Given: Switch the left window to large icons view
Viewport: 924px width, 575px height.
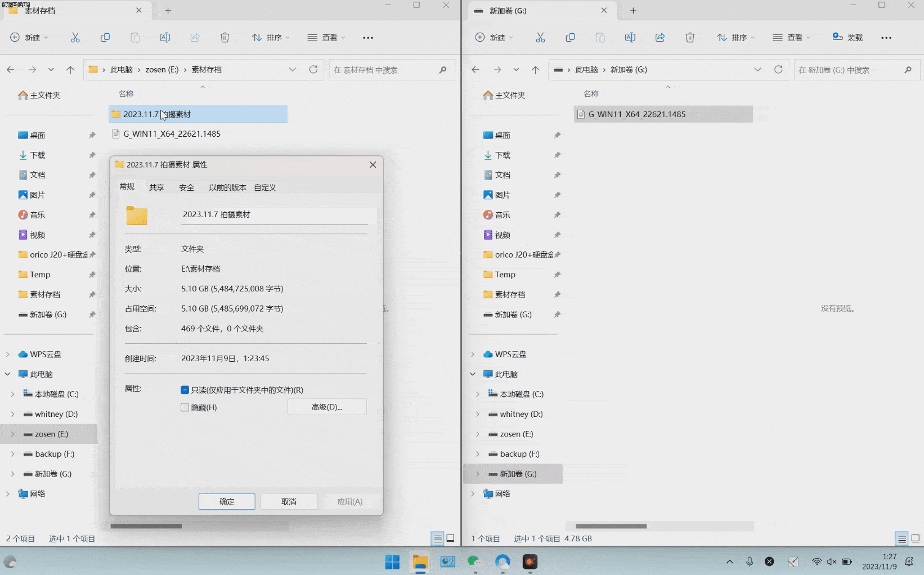Looking at the screenshot, I should 451,538.
